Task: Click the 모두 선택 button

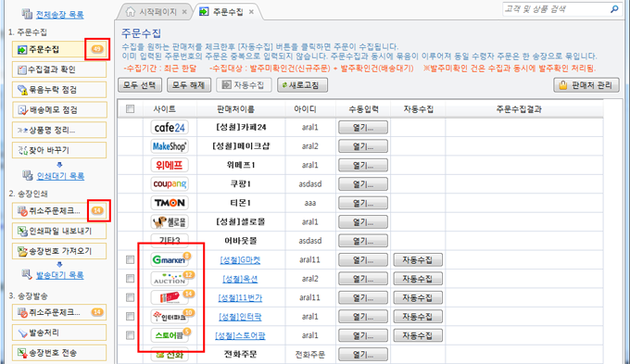Action: 140,85
